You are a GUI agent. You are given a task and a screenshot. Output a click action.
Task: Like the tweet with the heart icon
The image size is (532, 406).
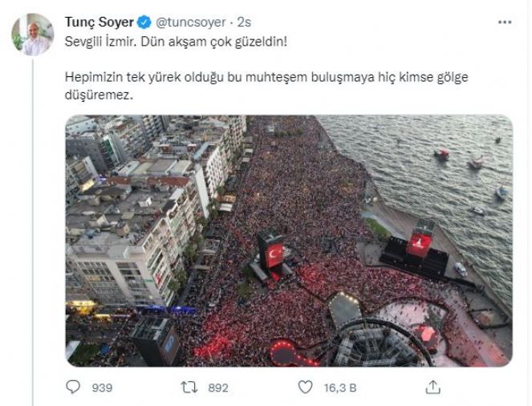(x=305, y=387)
